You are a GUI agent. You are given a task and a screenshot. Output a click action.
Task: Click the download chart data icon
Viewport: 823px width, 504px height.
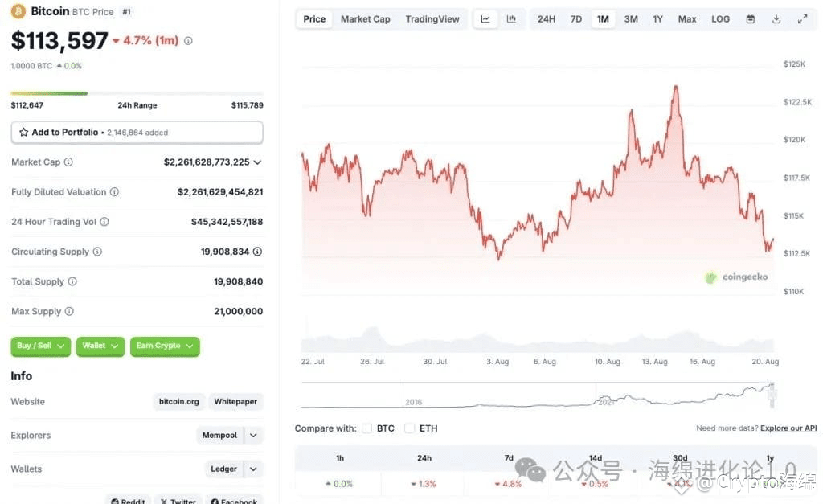pos(776,19)
